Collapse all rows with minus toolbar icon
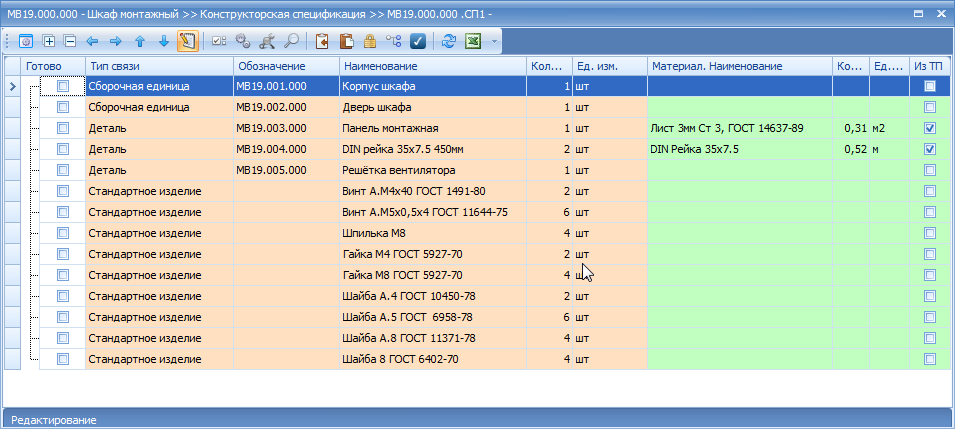Viewport: 955px width, 429px height. [70, 41]
